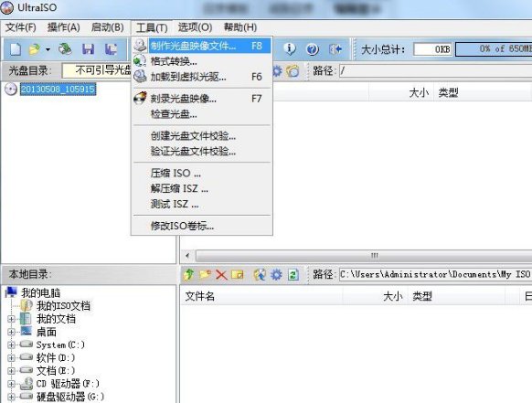Expand the 桌面 tree node
The height and width of the screenshot is (403, 532).
(11, 332)
